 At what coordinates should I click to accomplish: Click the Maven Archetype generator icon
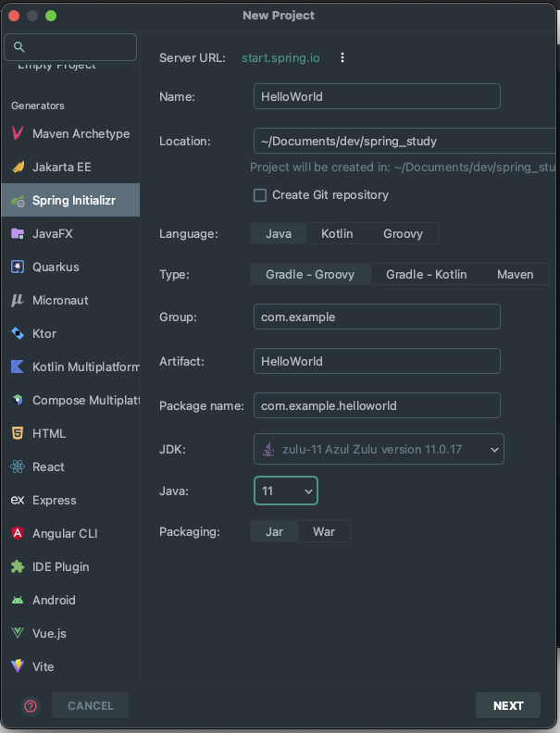point(18,133)
